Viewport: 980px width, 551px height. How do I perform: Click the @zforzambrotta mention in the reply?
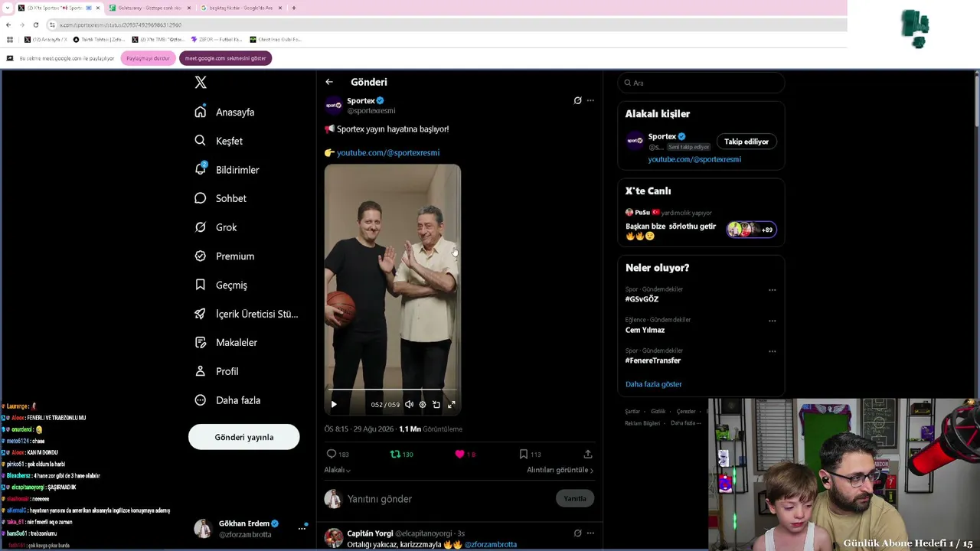click(x=491, y=545)
